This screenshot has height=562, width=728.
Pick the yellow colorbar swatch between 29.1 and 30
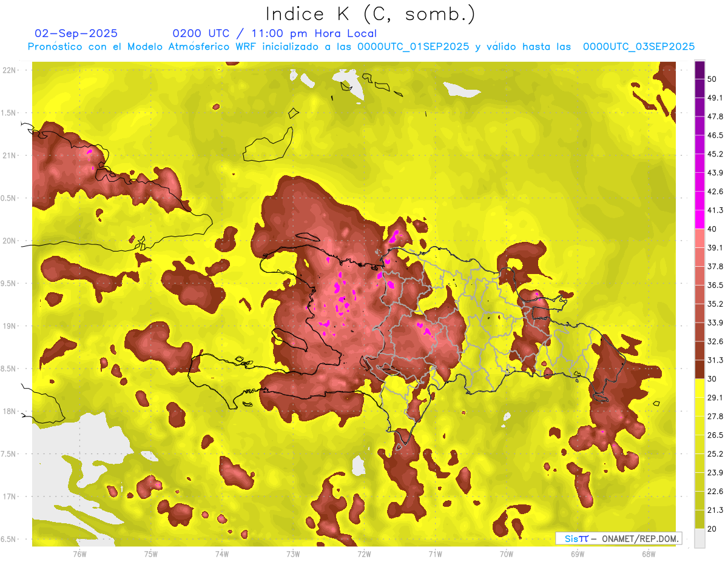pyautogui.click(x=699, y=388)
